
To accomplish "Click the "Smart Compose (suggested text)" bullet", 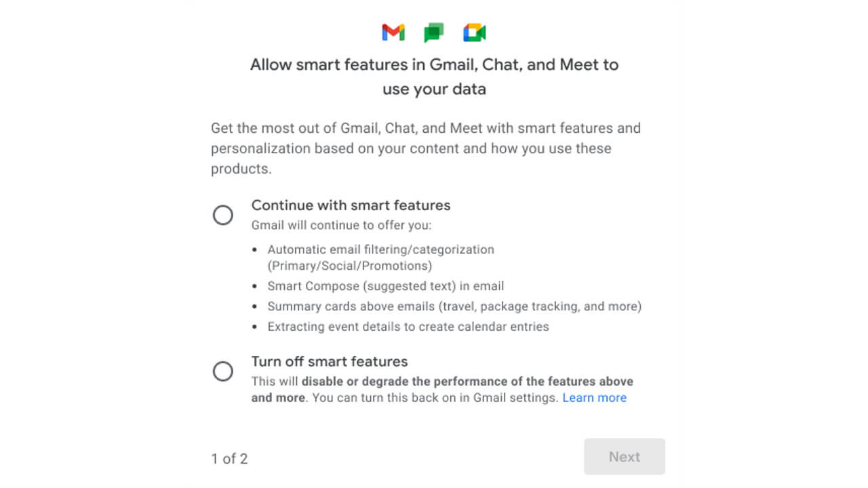I will (x=385, y=286).
